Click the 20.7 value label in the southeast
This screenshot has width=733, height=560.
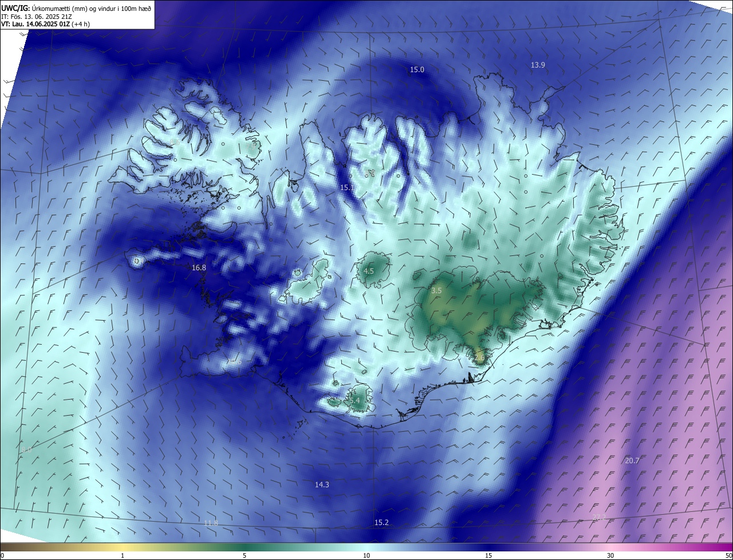(x=632, y=461)
